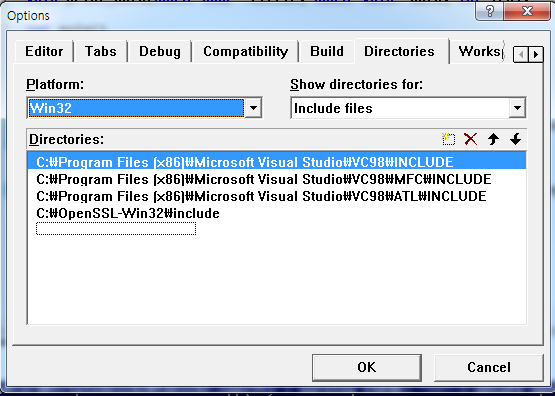Confirm with the OK button
This screenshot has height=396, width=555.
tap(367, 367)
